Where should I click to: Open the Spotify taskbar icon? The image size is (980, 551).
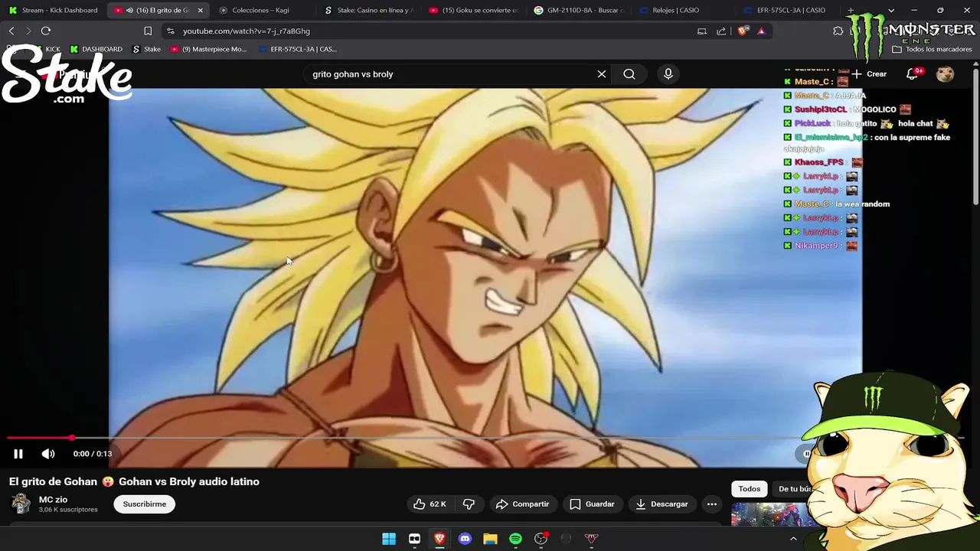click(515, 539)
